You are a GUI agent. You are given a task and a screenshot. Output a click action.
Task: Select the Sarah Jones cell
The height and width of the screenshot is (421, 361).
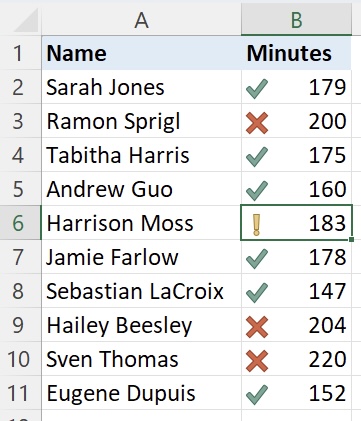coord(141,87)
